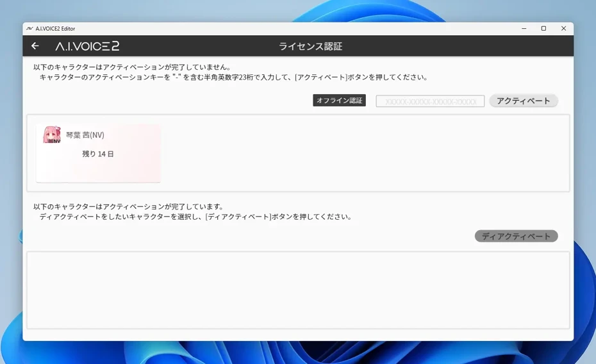This screenshot has height=364, width=596.
Task: Close the A.I.VOICE2 Editor window
Action: coord(564,28)
